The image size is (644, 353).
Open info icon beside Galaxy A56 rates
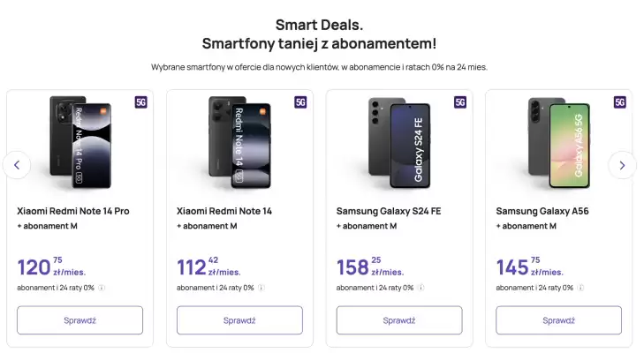(x=580, y=288)
